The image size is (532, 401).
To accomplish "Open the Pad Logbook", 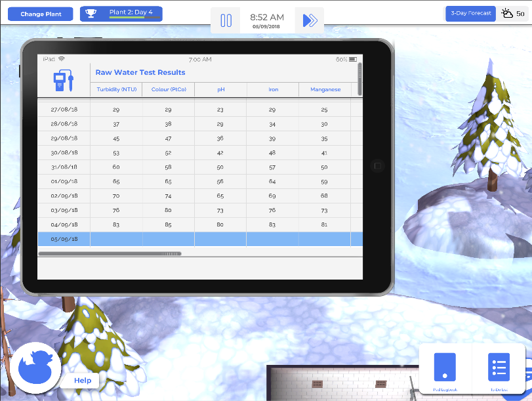I will pos(445,368).
